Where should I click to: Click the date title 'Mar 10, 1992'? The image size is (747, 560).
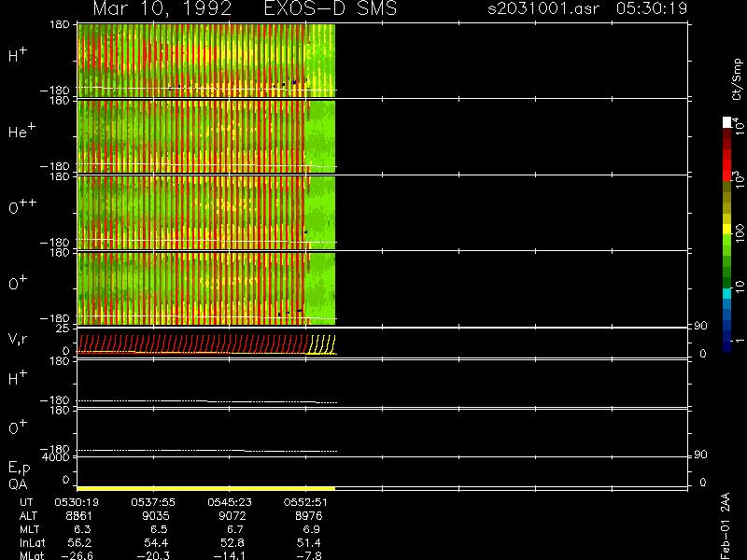[162, 8]
